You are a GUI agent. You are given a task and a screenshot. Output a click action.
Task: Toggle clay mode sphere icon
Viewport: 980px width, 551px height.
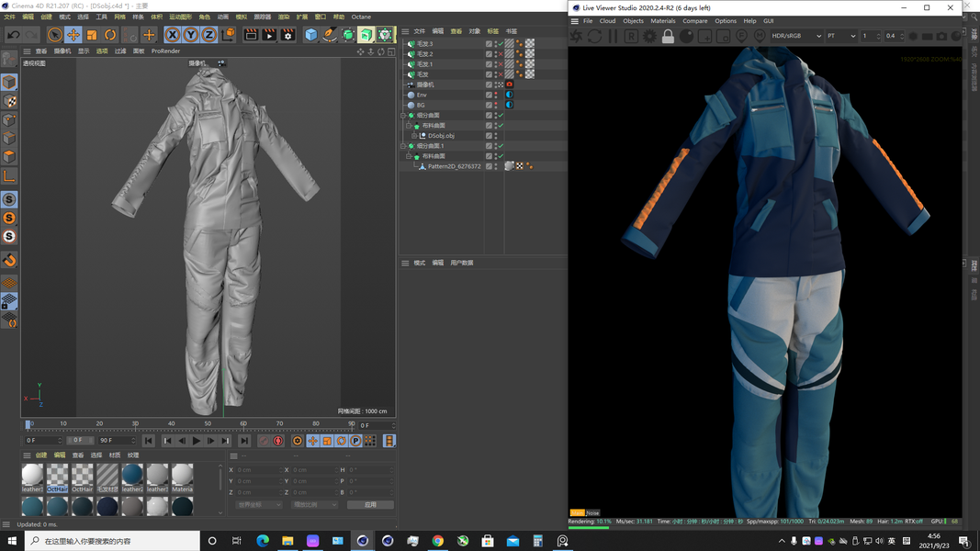[686, 36]
